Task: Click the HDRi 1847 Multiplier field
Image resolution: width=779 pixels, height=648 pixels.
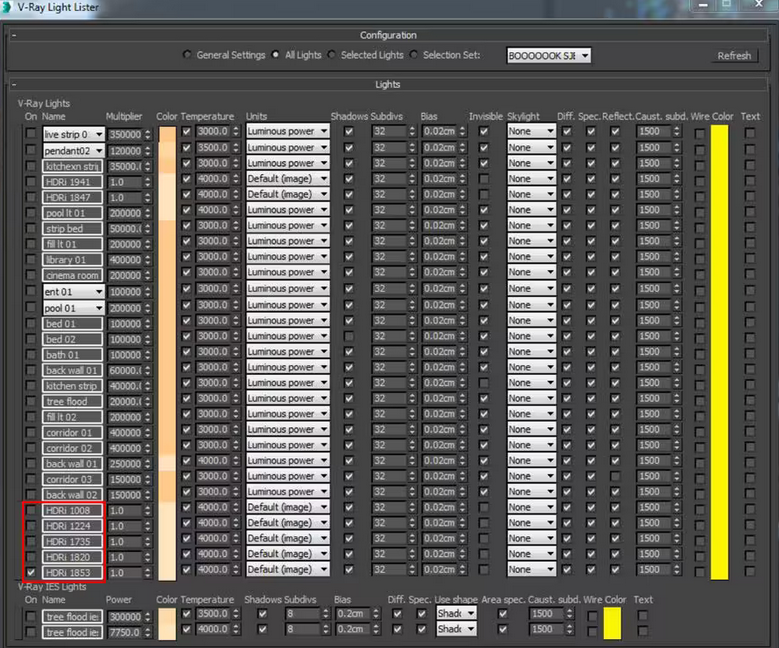Action: (125, 197)
